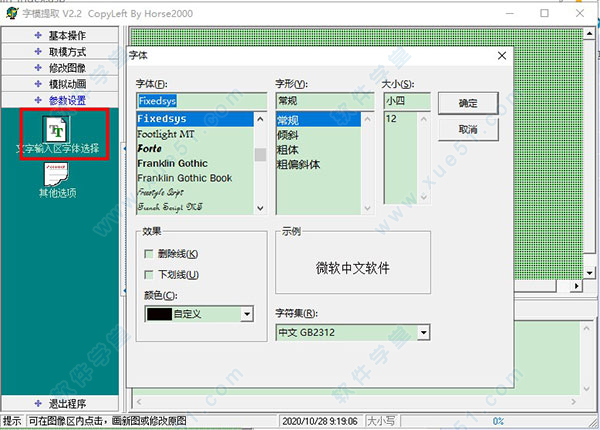The height and width of the screenshot is (430, 600).
Task: Expand the 基本操作 section
Action: tap(60, 36)
